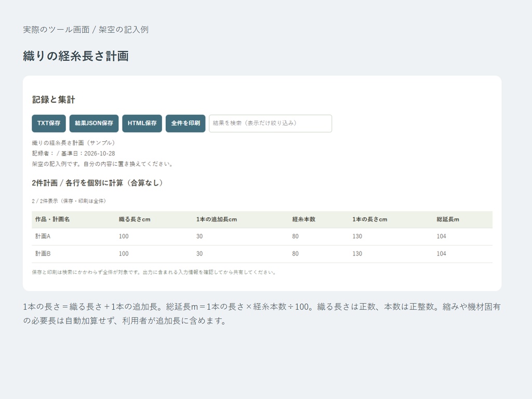The width and height of the screenshot is (532, 399).
Task: Select the 総延長m column header
Action: 448,220
